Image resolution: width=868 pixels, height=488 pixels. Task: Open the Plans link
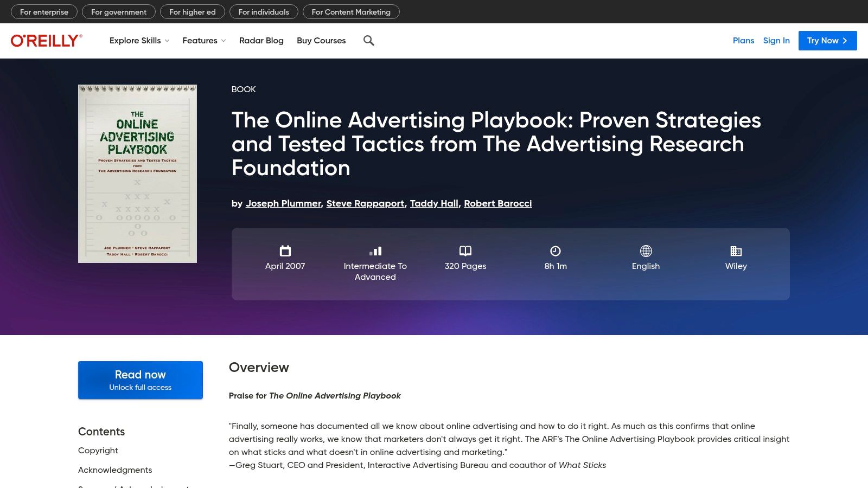[743, 41]
